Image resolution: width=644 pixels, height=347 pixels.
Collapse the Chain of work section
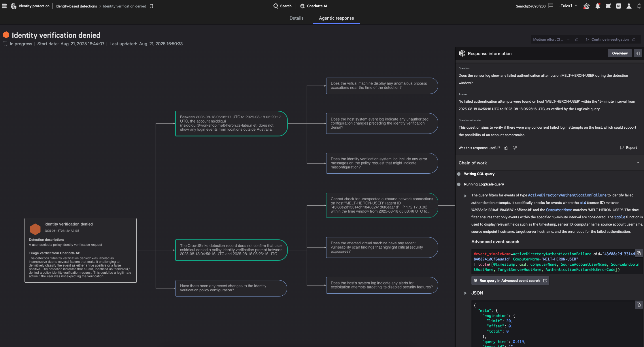(x=638, y=163)
